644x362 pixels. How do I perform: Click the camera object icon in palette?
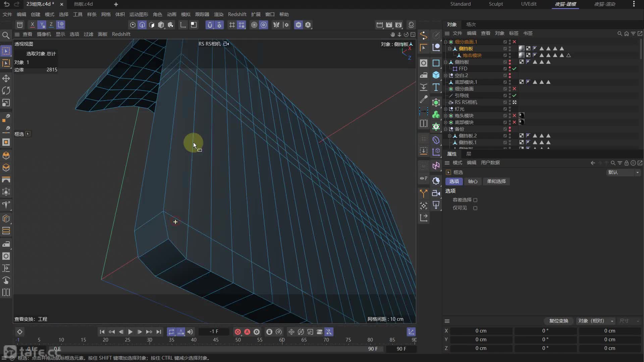click(436, 193)
